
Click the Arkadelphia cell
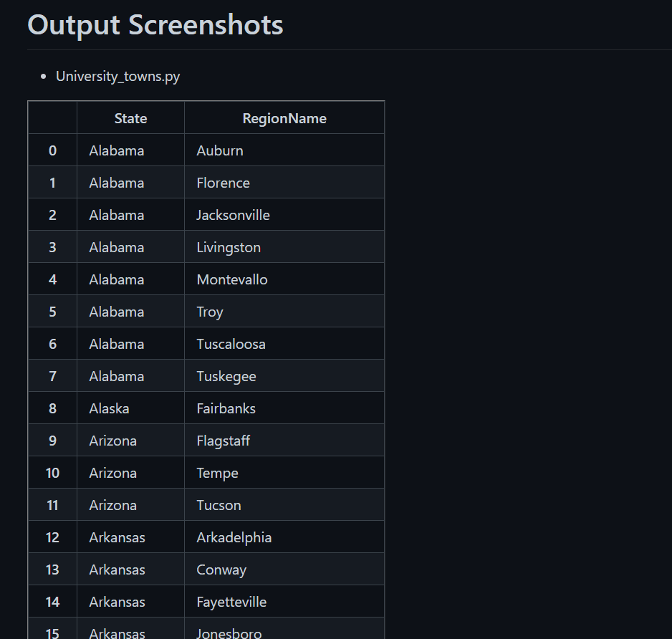coord(284,537)
